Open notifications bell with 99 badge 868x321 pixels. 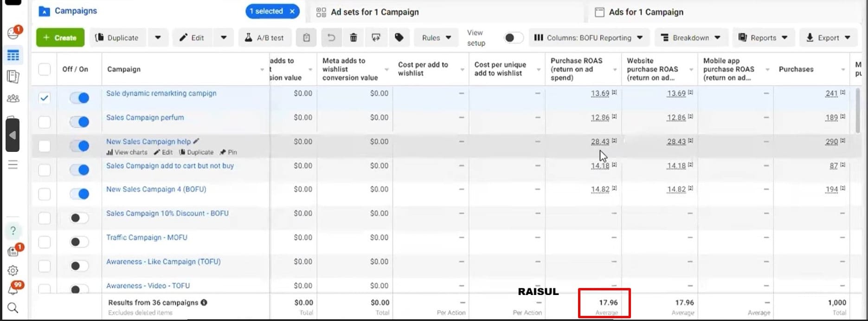point(13,290)
